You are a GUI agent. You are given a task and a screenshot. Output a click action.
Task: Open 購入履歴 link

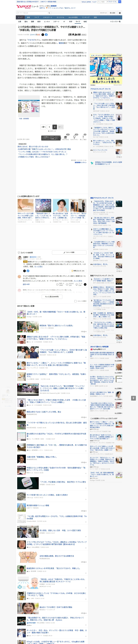112,13
